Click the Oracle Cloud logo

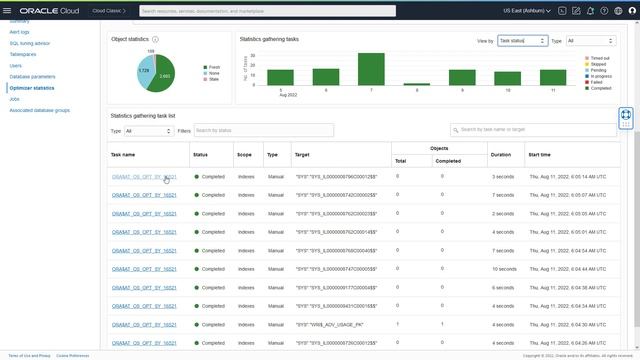49,11
